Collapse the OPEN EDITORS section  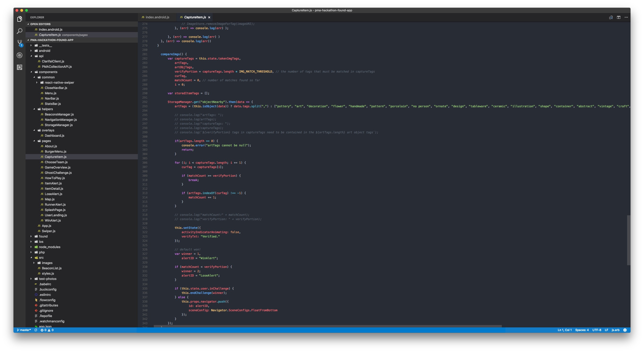coord(40,24)
